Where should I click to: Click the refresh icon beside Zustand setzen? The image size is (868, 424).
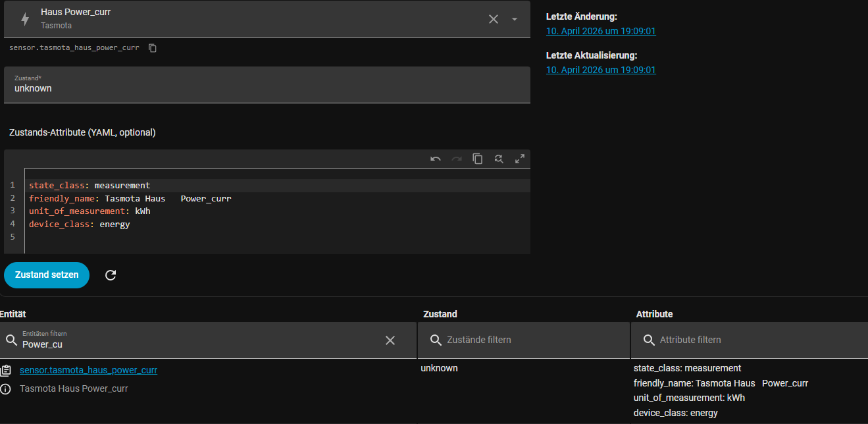(111, 275)
